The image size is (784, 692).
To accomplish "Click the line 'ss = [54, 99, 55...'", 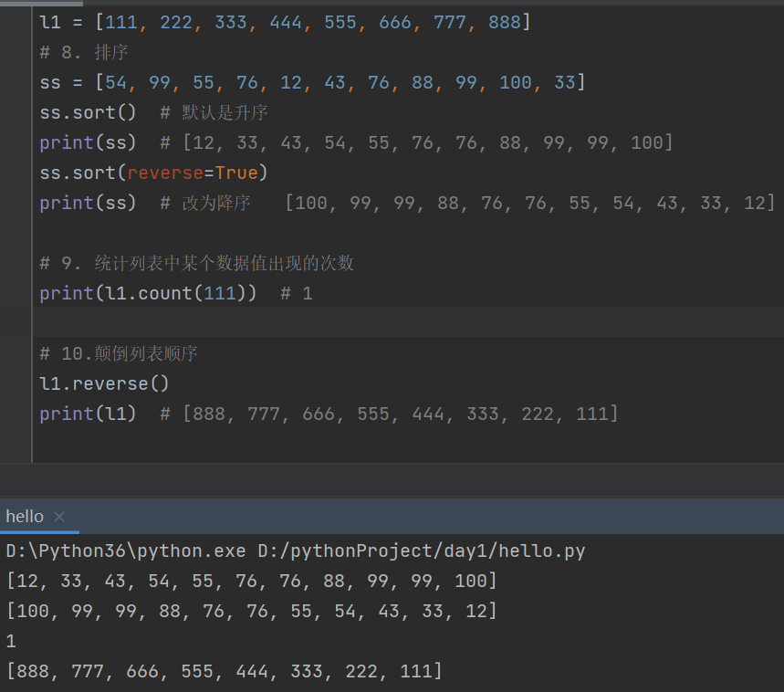I will tap(312, 82).
